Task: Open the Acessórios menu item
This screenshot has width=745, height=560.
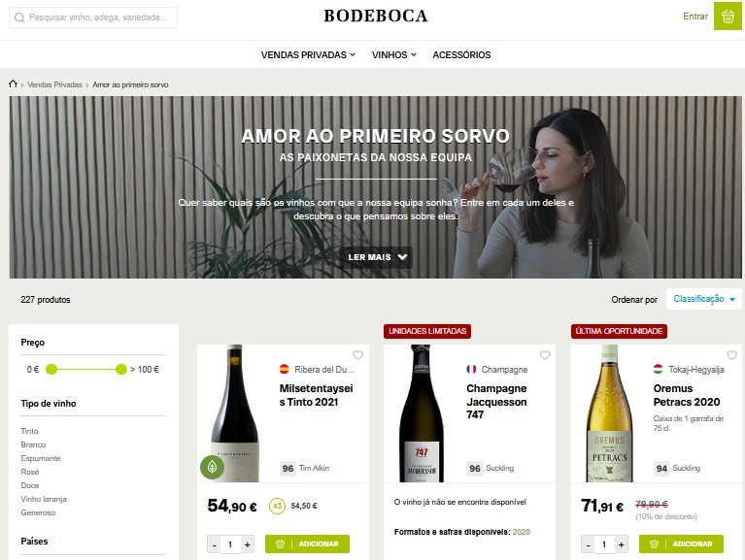Action: [461, 55]
